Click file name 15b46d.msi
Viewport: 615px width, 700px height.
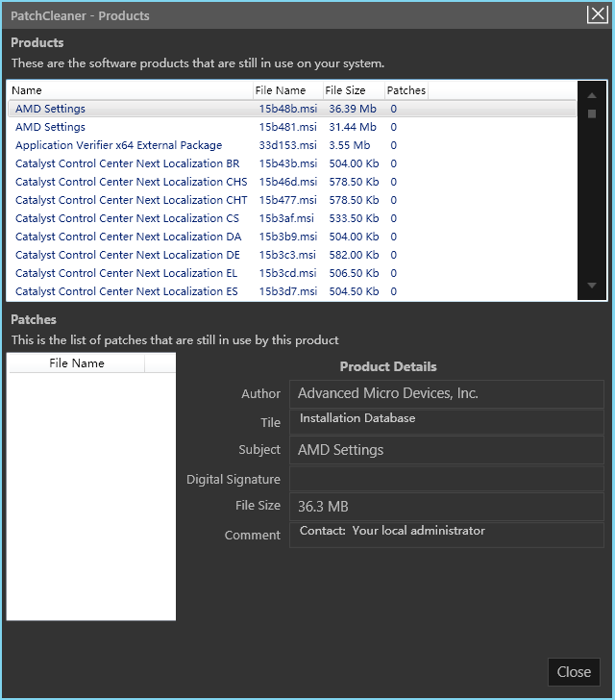point(288,182)
